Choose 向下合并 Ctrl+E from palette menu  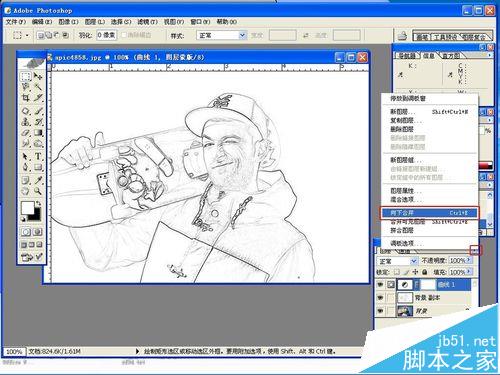(429, 213)
